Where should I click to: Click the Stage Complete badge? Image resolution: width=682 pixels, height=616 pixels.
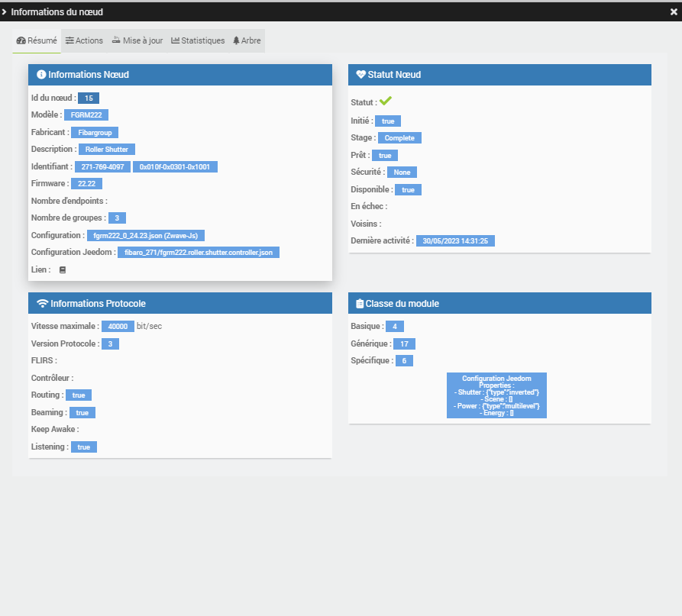click(x=399, y=138)
